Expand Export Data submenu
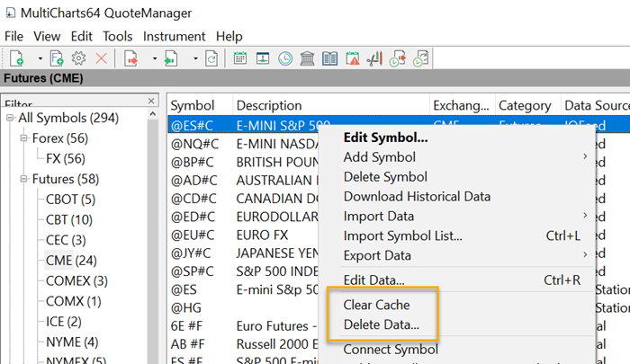The image size is (630, 364). click(x=457, y=255)
